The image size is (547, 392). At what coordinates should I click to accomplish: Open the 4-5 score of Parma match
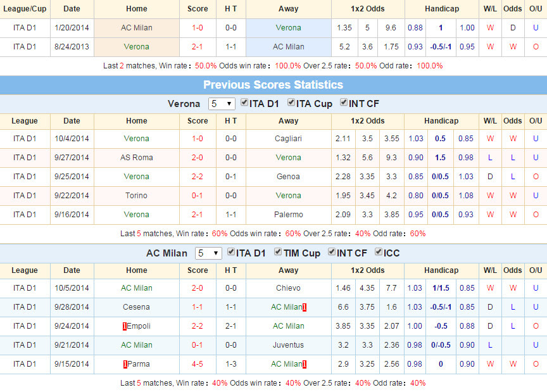point(198,364)
